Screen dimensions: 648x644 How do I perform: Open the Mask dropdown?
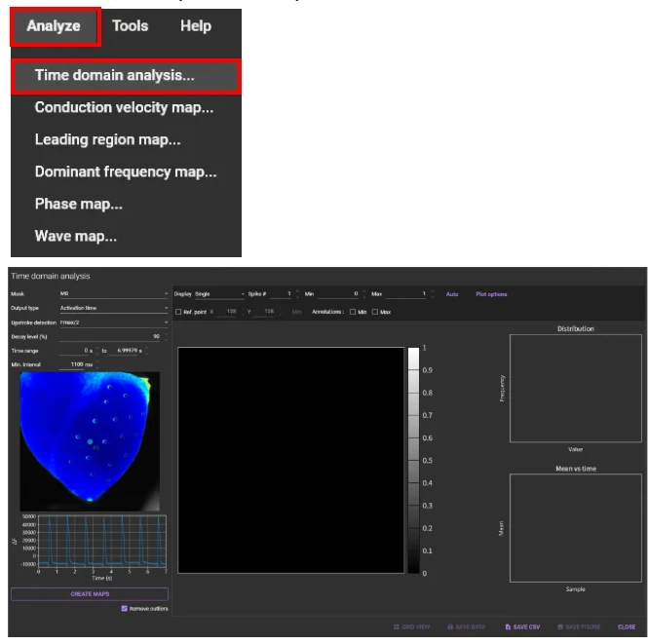click(112, 293)
